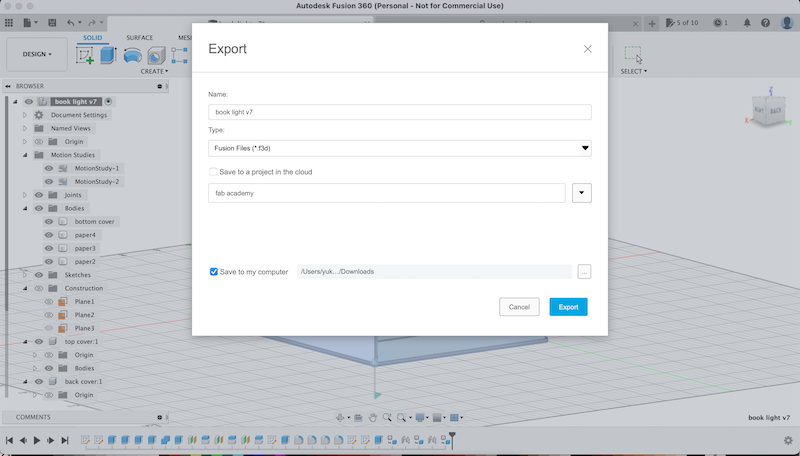Click the Redo arrow
Viewport: 800px width, 456px height.
[x=92, y=22]
